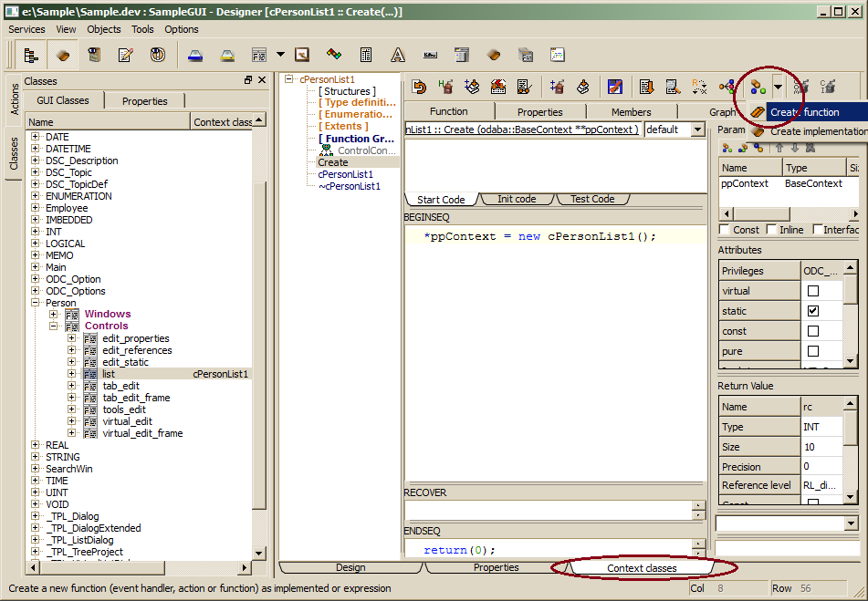The height and width of the screenshot is (601, 868).
Task: Enable the virtual attribute checkbox
Action: pyautogui.click(x=813, y=291)
